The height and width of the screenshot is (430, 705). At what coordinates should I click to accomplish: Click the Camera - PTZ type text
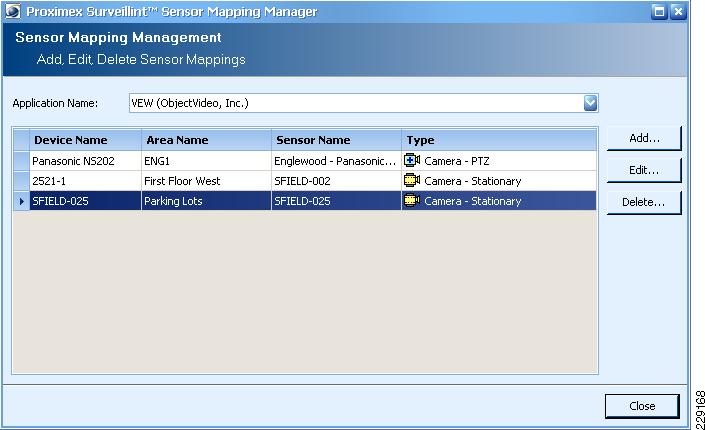click(x=457, y=161)
